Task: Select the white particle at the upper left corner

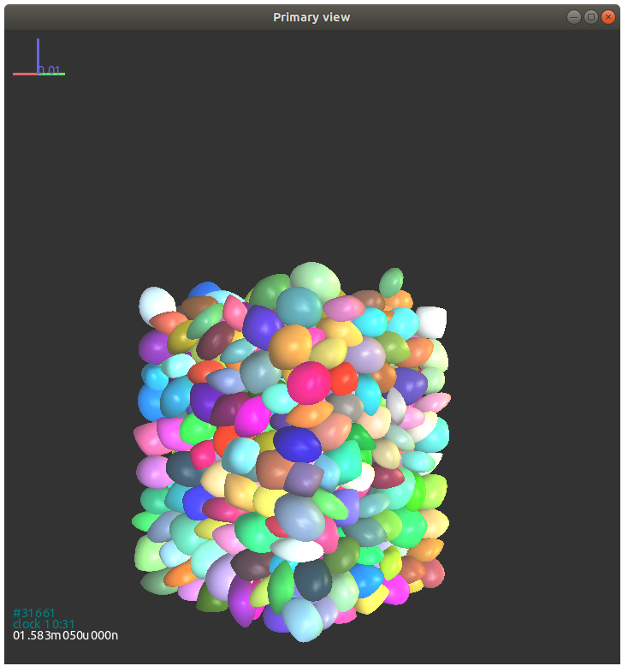Action: [156, 303]
